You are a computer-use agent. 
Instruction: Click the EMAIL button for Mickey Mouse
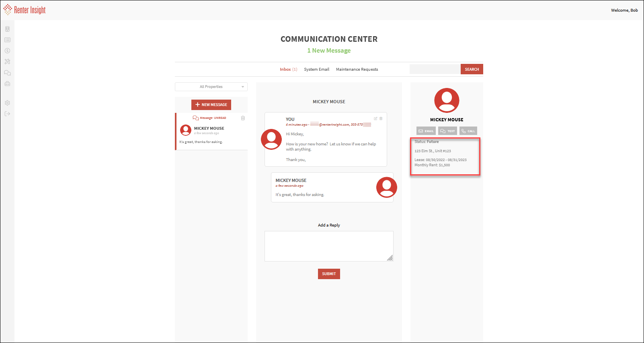(426, 131)
